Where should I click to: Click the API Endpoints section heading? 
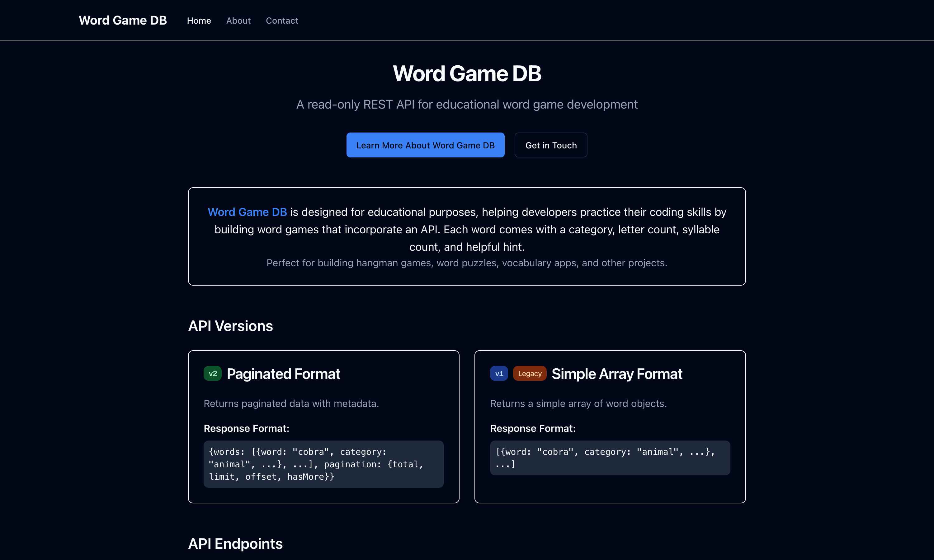click(x=235, y=544)
